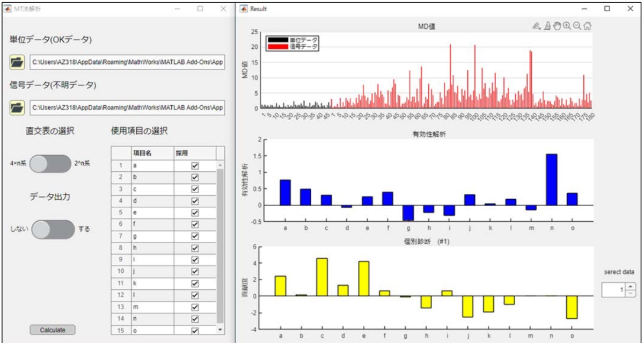The height and width of the screenshot is (343, 644).
Task: Click the 項目名 column header
Action: 151,153
